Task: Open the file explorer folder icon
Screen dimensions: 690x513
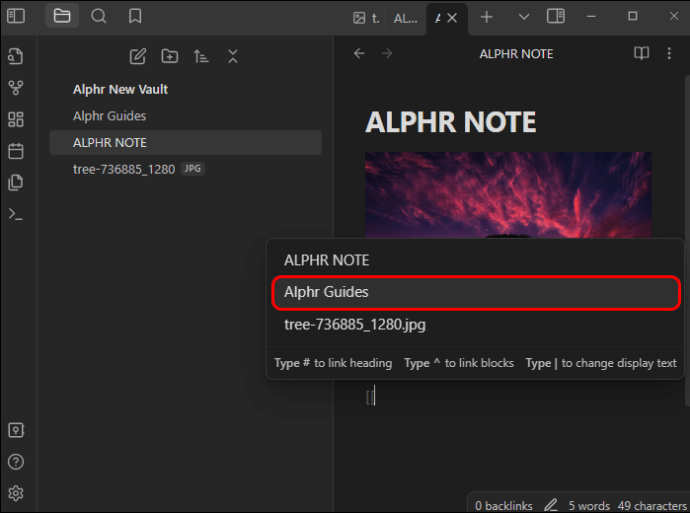Action: coord(62,16)
